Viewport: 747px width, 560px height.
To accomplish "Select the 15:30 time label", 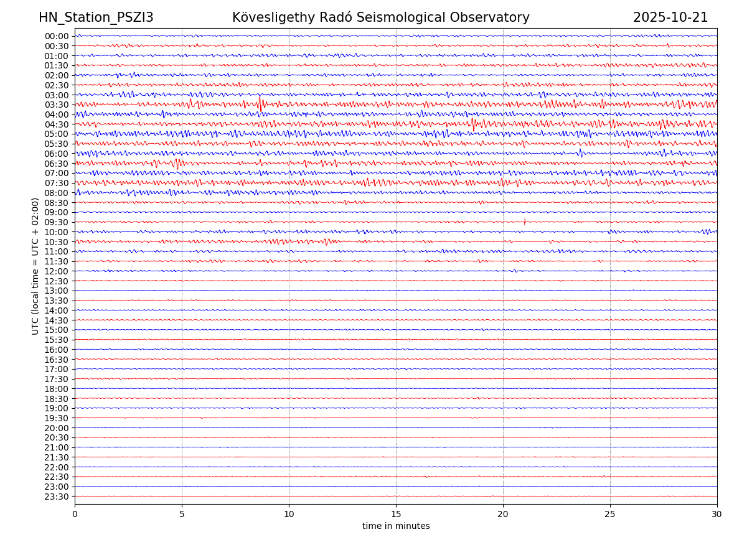I will [56, 340].
